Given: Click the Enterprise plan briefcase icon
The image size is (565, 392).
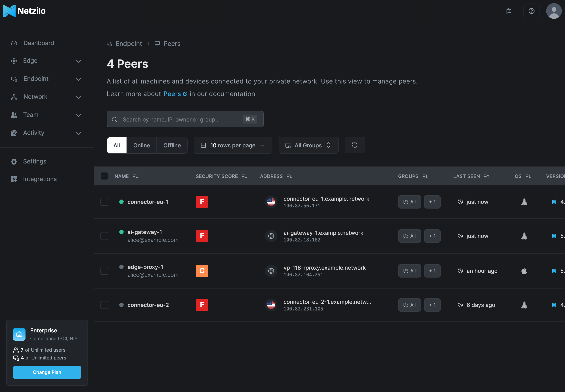Looking at the screenshot, I should (x=19, y=334).
